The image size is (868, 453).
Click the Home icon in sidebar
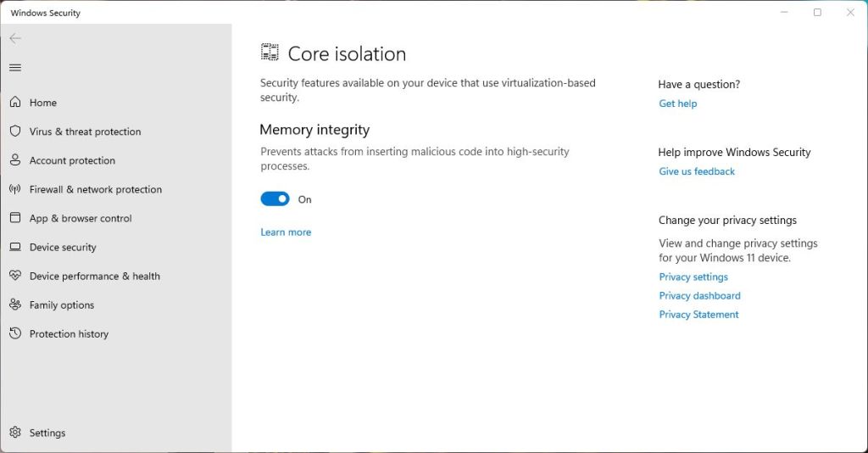[15, 103]
